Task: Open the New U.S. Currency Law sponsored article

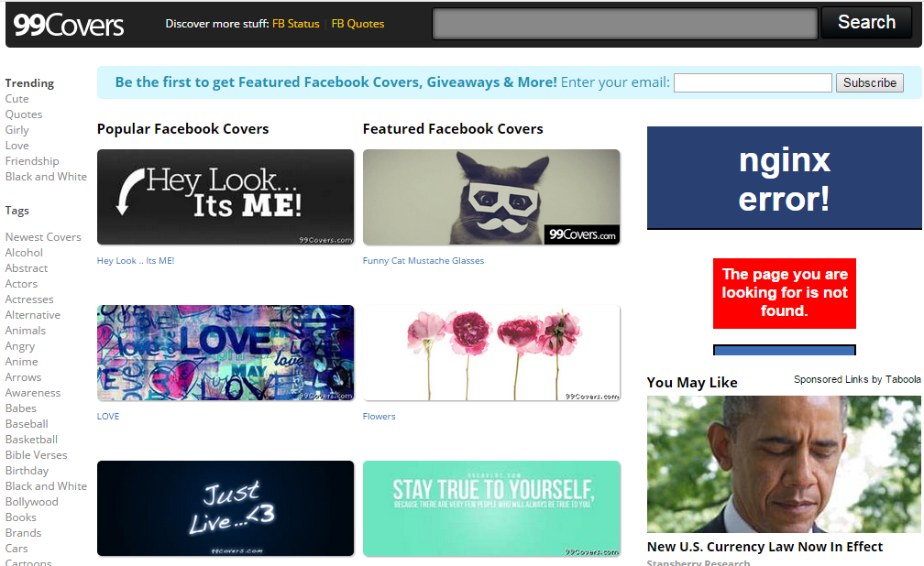Action: (764, 547)
